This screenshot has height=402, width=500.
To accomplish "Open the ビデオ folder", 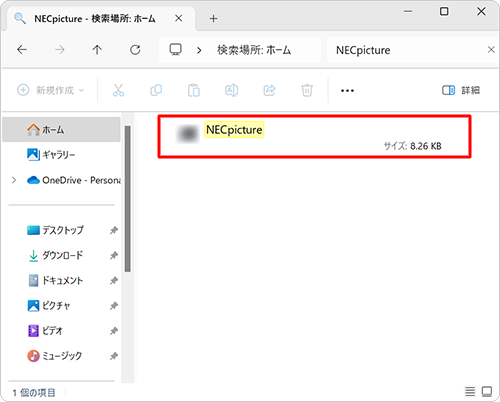I will (45, 331).
